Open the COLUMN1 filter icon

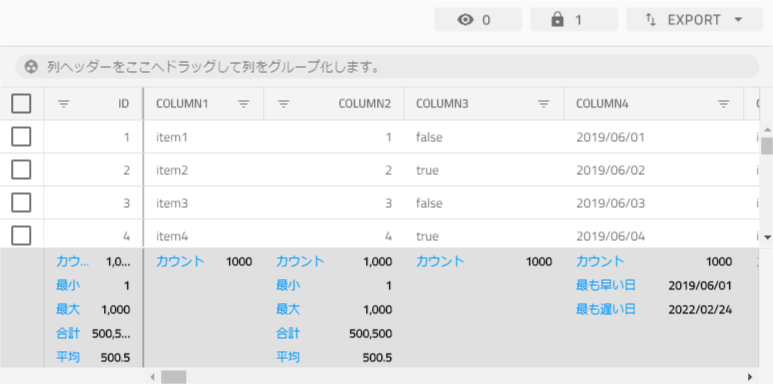pyautogui.click(x=244, y=104)
